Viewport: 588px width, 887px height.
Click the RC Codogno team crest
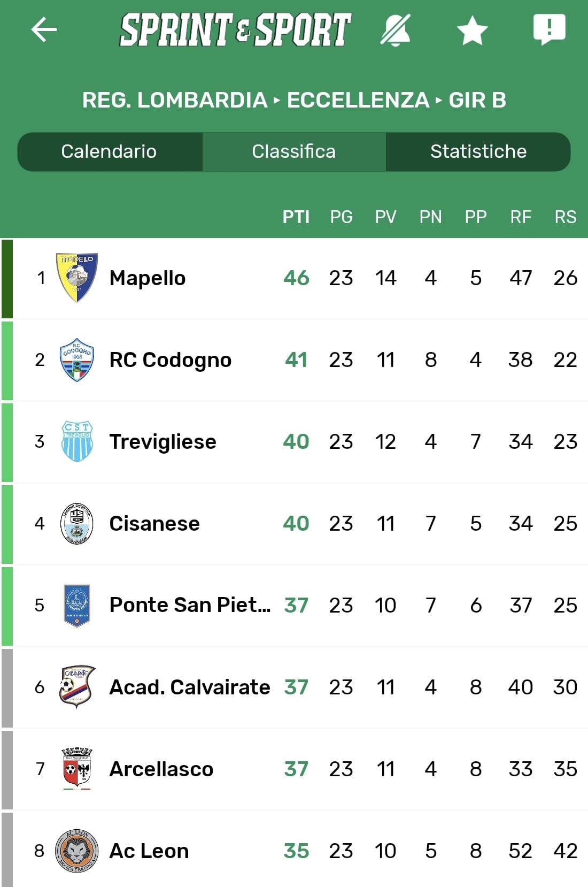(77, 360)
